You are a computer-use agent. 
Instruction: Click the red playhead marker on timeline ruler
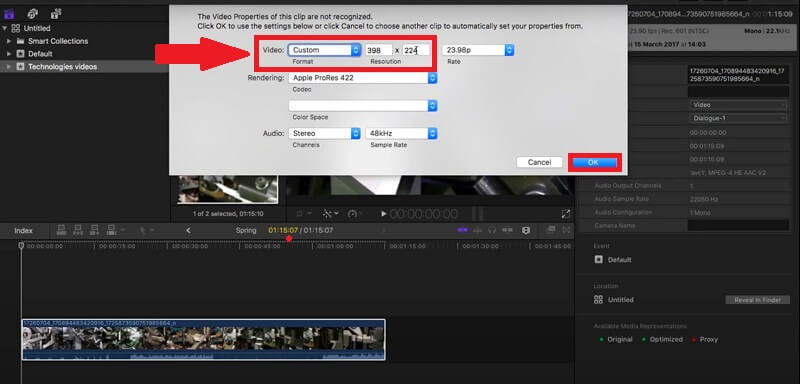pyautogui.click(x=289, y=239)
